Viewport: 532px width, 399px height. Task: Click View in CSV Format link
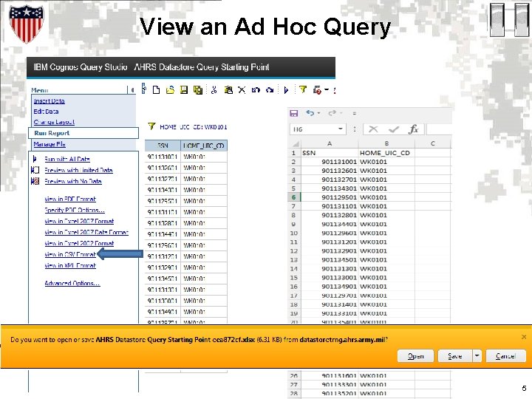coord(70,254)
